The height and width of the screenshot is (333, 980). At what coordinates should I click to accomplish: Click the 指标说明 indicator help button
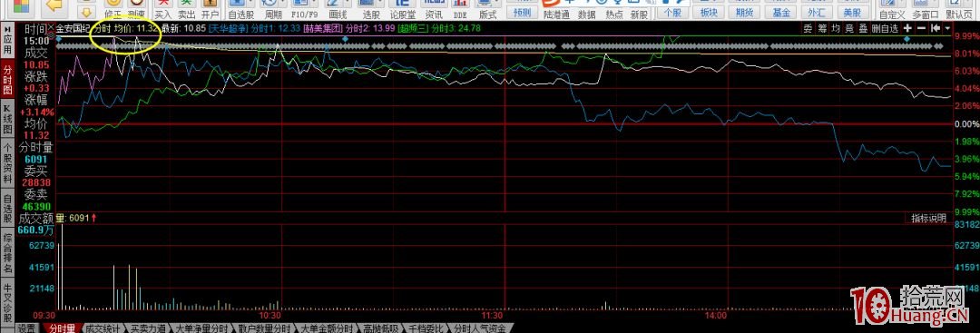928,218
